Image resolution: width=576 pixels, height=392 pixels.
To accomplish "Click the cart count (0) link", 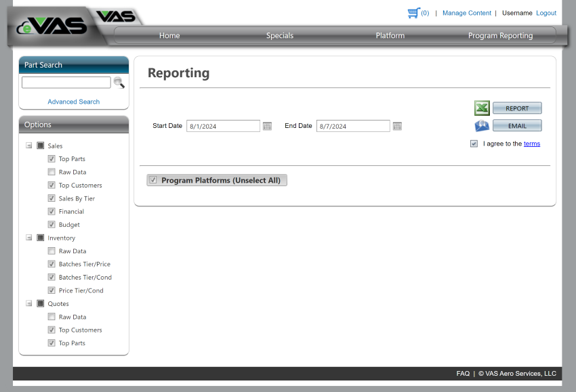I will (x=425, y=13).
